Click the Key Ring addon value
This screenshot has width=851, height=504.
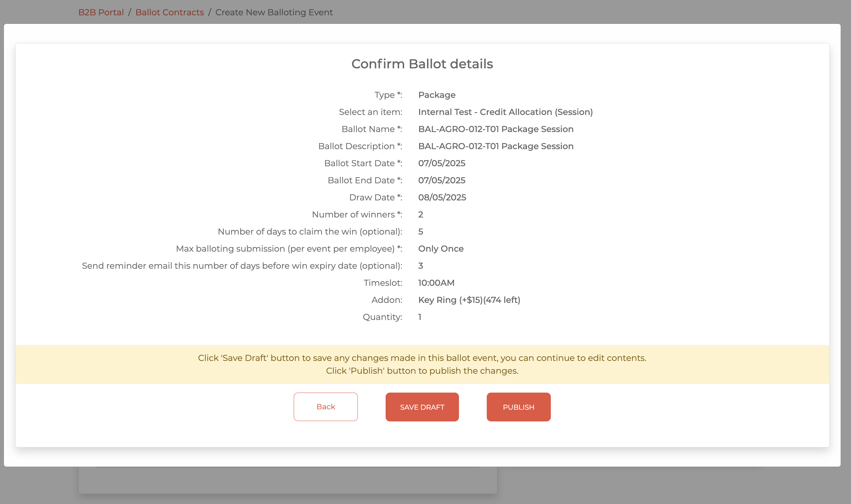(x=469, y=300)
